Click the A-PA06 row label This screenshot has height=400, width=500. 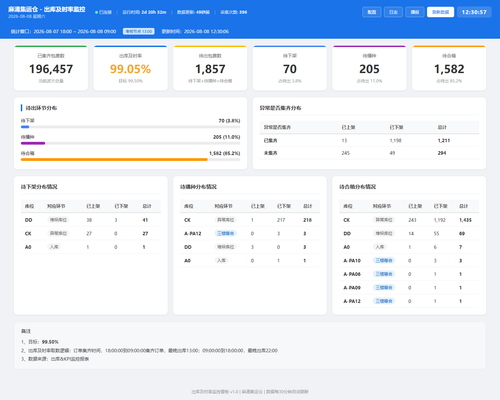[x=352, y=274]
